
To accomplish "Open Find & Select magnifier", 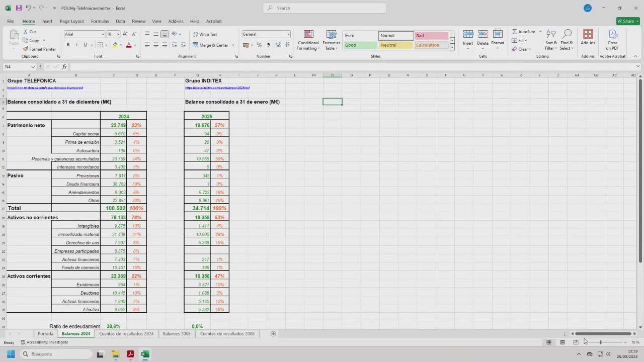I will tap(567, 39).
